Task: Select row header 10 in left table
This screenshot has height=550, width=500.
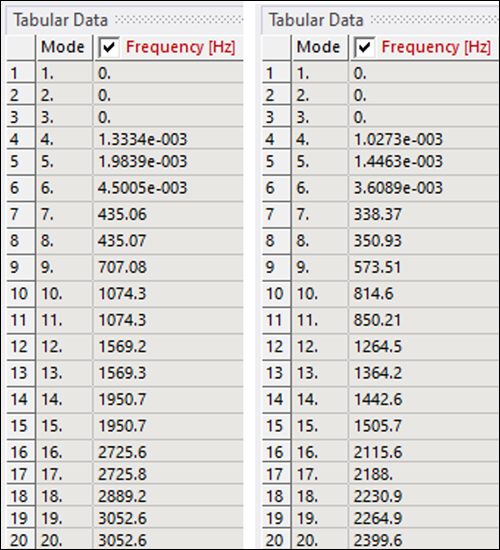Action: pyautogui.click(x=20, y=294)
